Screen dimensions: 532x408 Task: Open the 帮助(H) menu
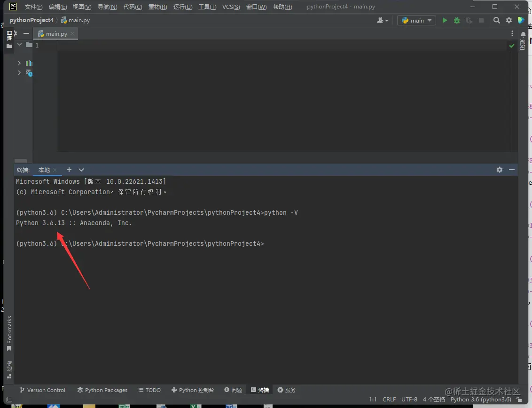(282, 7)
